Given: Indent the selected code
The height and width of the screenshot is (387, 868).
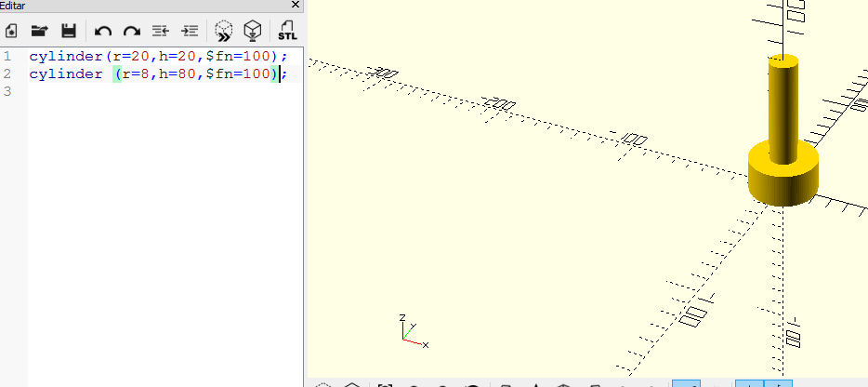Looking at the screenshot, I should click(x=190, y=31).
